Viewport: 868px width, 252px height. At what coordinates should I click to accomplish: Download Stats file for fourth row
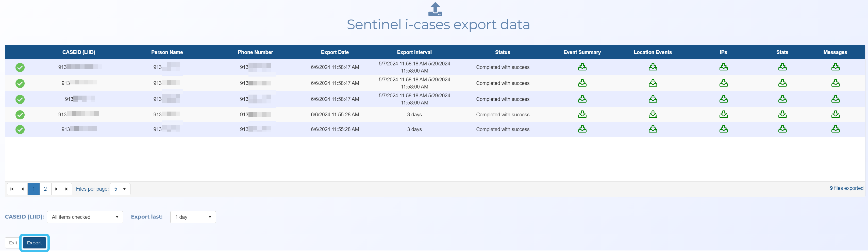pos(782,114)
